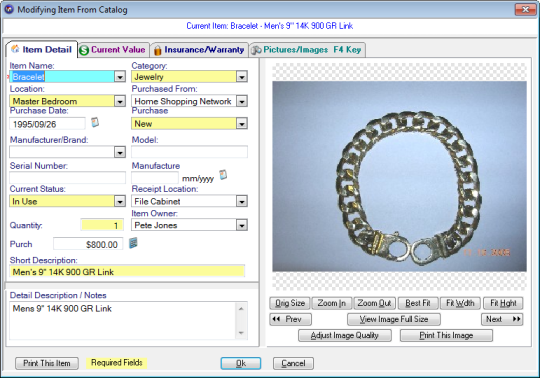Click Print This Item button
Image resolution: width=540 pixels, height=378 pixels.
[x=47, y=363]
